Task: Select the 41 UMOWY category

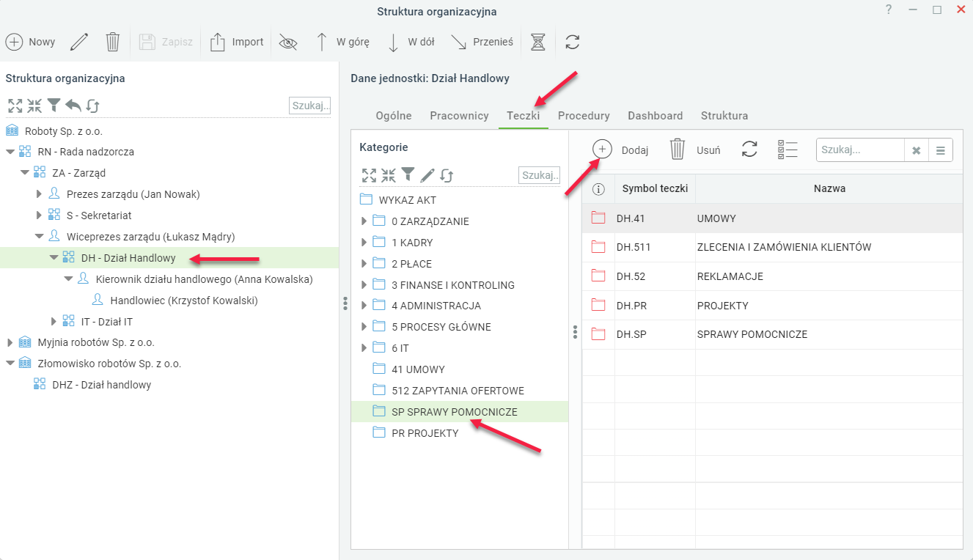Action: 419,369
